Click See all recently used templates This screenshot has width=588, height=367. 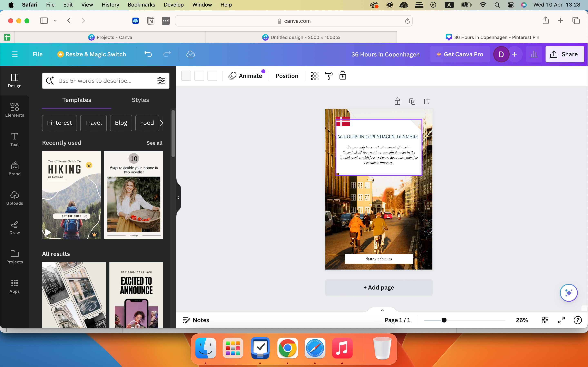(154, 143)
